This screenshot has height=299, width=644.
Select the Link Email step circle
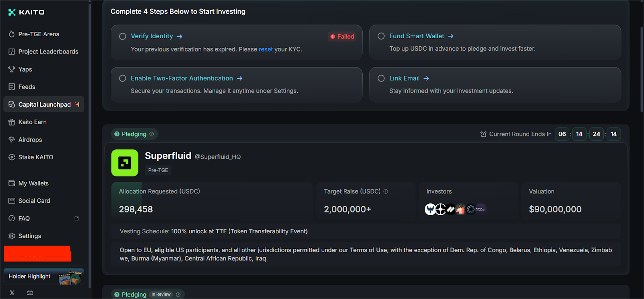tap(381, 78)
